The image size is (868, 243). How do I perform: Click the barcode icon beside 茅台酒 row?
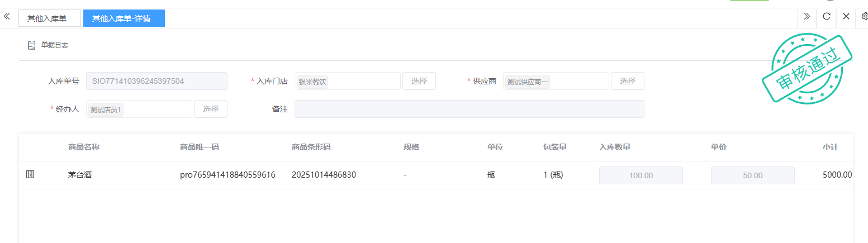(30, 175)
